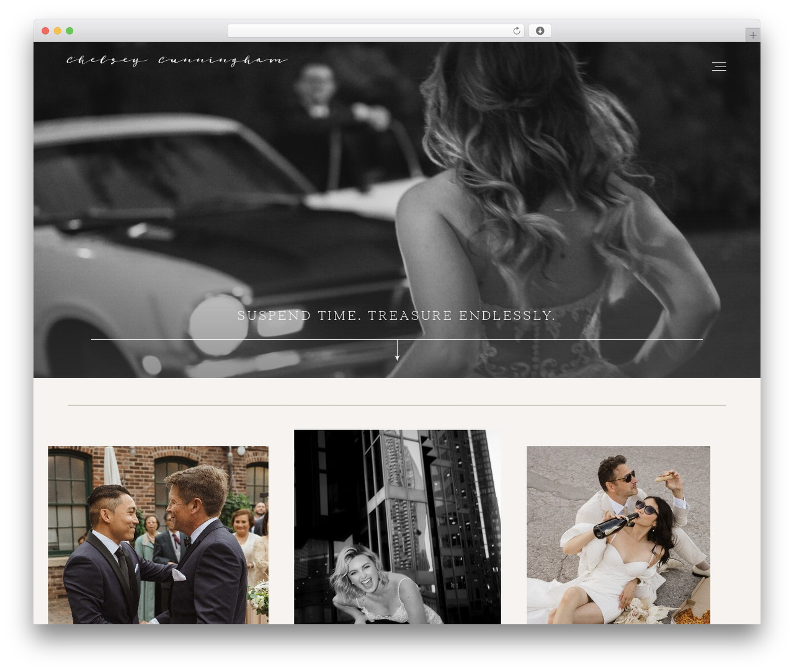Open the two grooms wedding photo
Screen dimensions: 794x672
click(158, 535)
